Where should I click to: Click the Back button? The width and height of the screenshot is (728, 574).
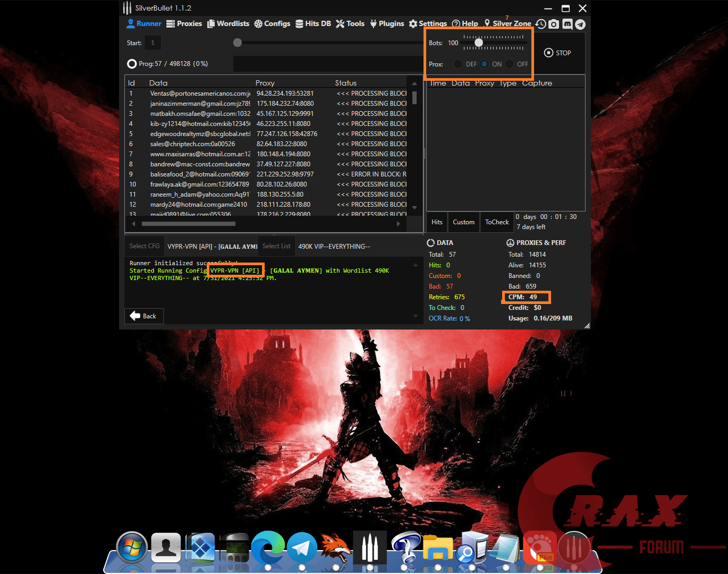pyautogui.click(x=144, y=316)
